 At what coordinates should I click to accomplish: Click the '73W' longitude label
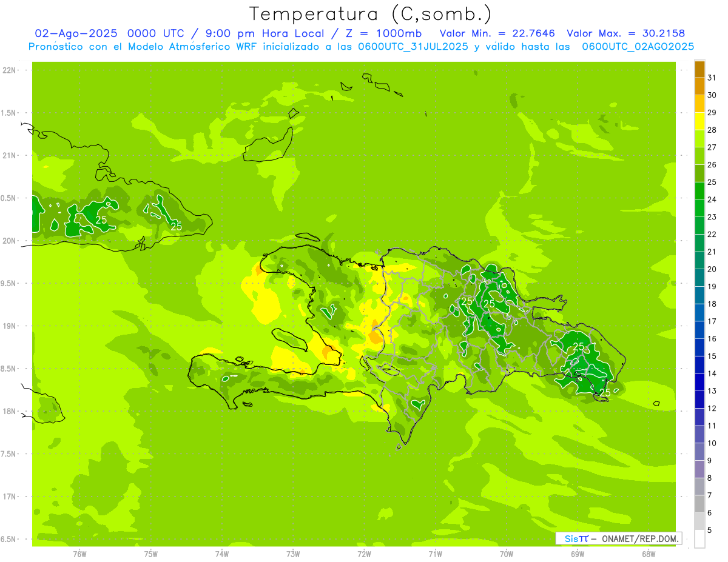pyautogui.click(x=293, y=554)
